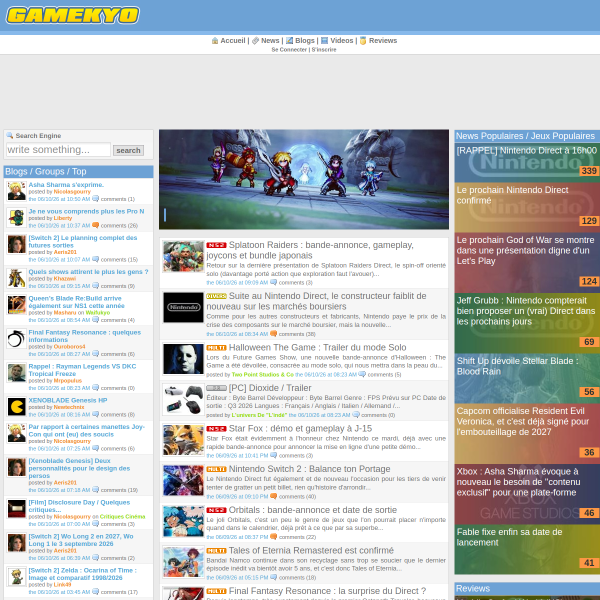Open Zelda Ocarina of Time comparatif post
The height and width of the screenshot is (600, 600).
tap(82, 574)
